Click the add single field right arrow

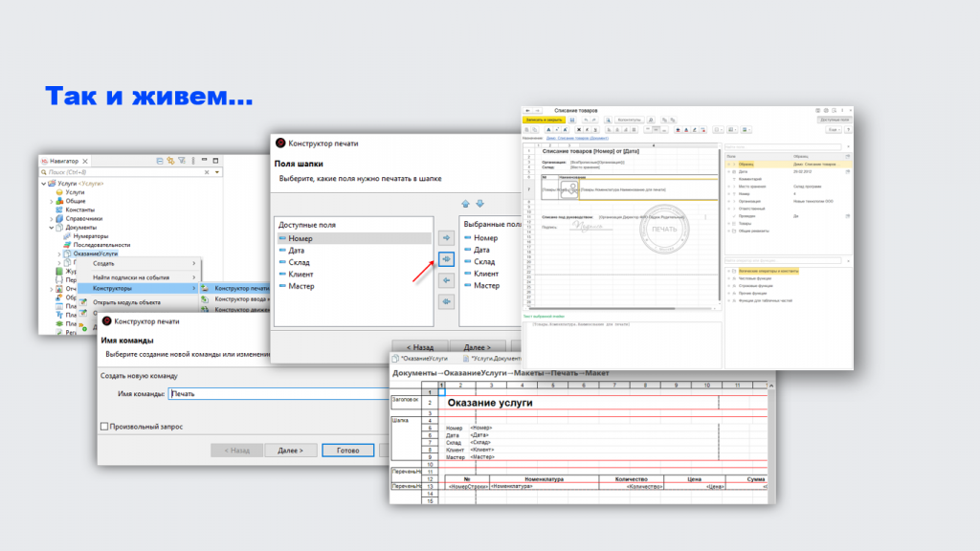pos(446,238)
